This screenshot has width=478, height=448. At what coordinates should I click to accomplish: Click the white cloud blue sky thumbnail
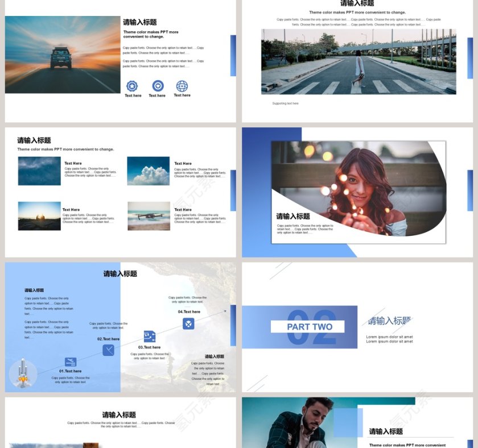[x=149, y=171]
